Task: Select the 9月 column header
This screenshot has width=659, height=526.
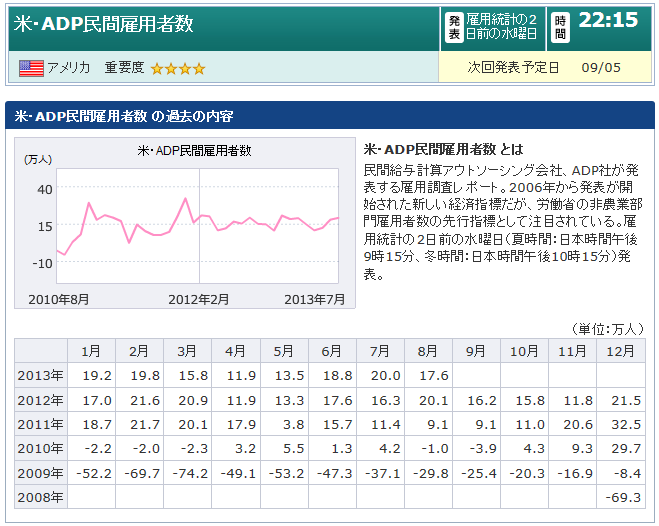Action: click(476, 351)
